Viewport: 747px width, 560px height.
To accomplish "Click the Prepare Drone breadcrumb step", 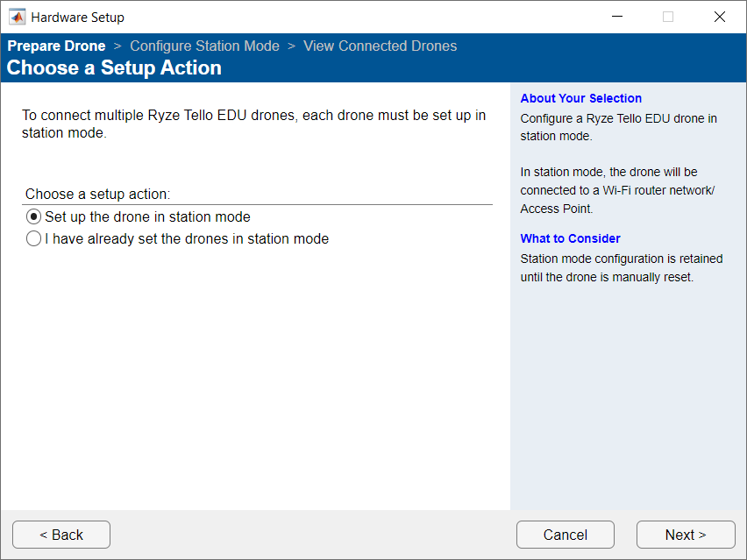I will coord(56,46).
